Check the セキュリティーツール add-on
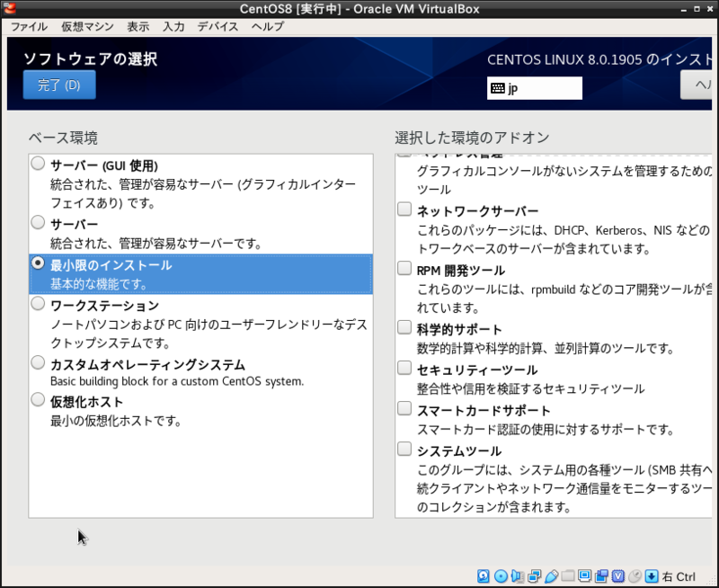This screenshot has width=719, height=588. [404, 368]
